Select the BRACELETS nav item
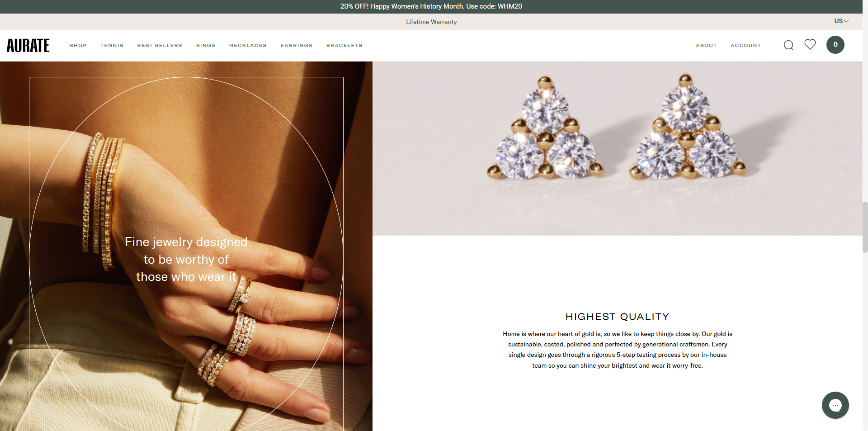Screen dimensions: 868x431 coord(344,45)
